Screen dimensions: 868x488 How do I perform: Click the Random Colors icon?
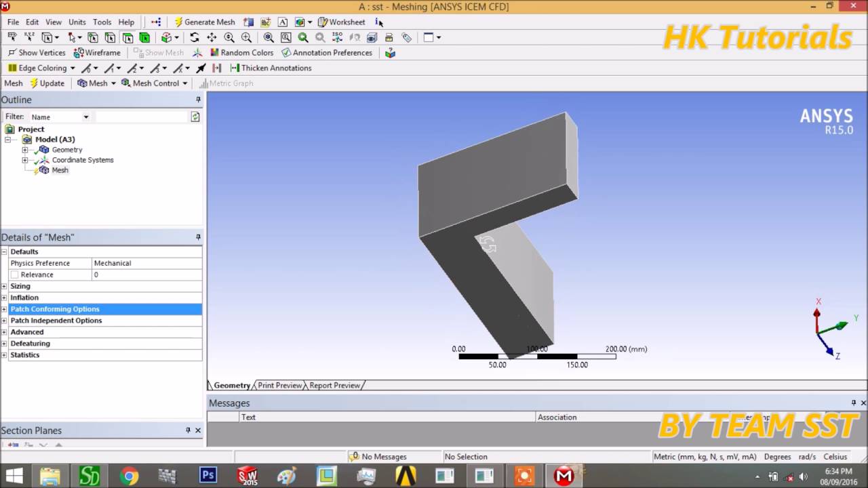coord(214,52)
